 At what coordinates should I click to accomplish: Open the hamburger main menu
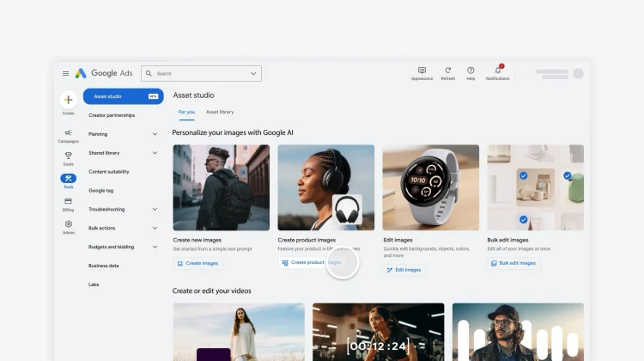65,74
